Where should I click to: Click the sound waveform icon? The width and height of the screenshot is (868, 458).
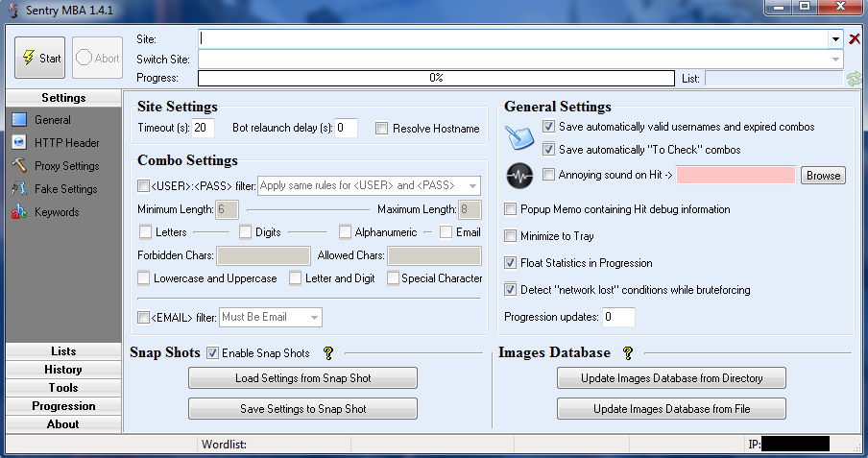[x=519, y=176]
